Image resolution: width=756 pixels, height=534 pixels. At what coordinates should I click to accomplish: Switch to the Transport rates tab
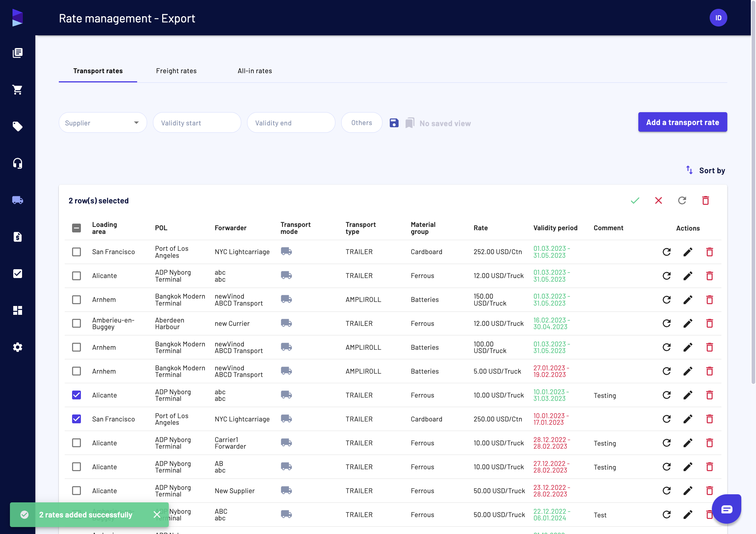[x=98, y=71]
